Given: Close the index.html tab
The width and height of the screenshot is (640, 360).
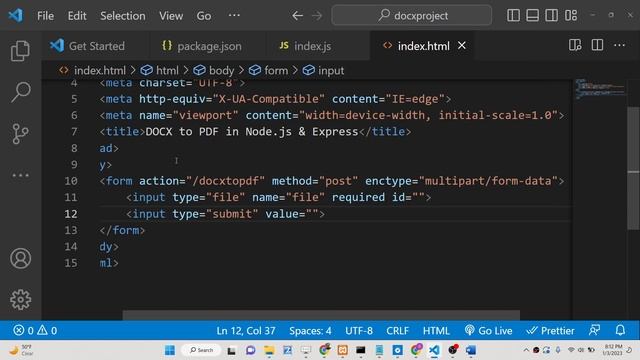Looking at the screenshot, I should pyautogui.click(x=462, y=46).
